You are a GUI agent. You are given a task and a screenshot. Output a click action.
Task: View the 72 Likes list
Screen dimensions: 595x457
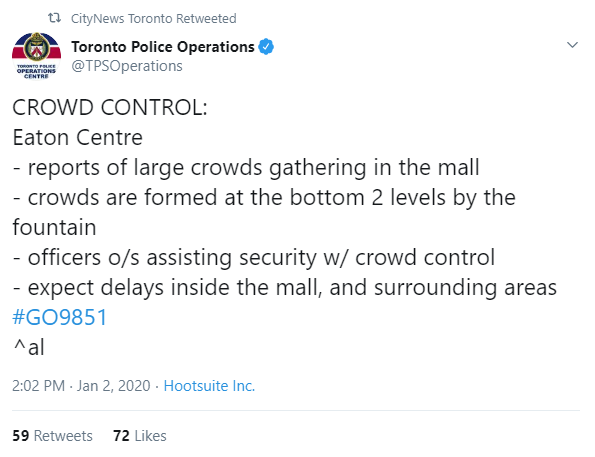coord(140,436)
